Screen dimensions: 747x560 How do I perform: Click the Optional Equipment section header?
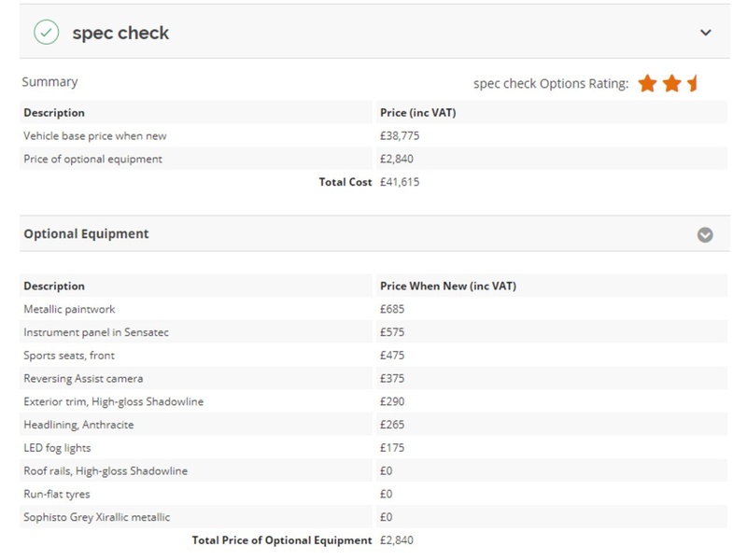(86, 234)
